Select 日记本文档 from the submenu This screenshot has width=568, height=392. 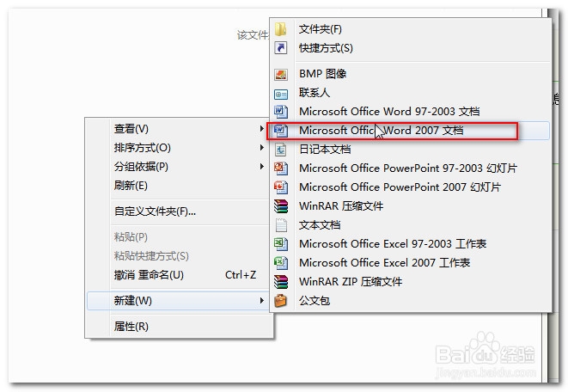point(411,150)
